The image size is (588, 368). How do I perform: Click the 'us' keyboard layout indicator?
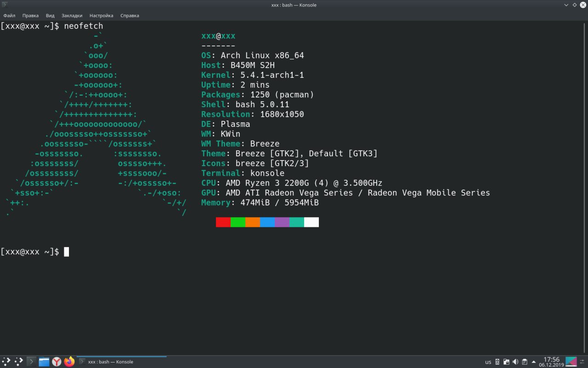(x=488, y=362)
